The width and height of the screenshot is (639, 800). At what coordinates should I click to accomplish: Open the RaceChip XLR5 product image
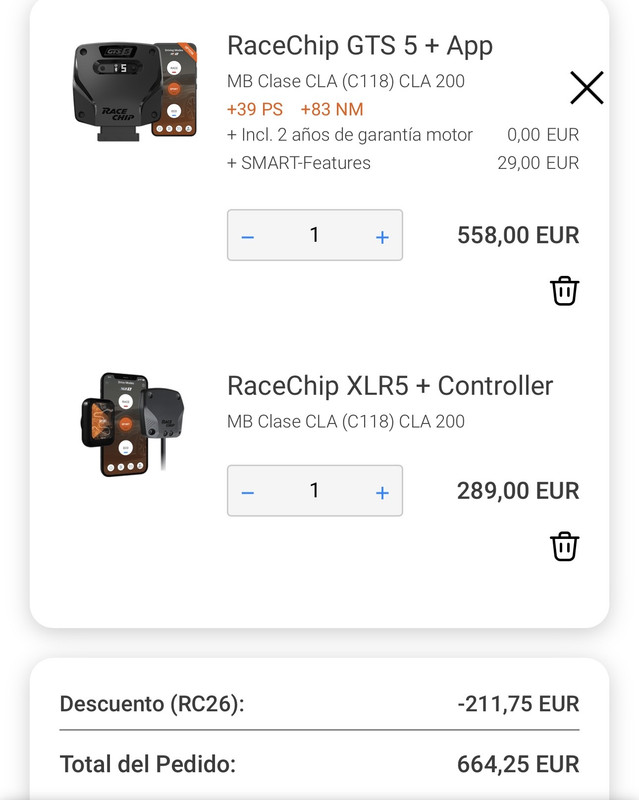(x=132, y=424)
